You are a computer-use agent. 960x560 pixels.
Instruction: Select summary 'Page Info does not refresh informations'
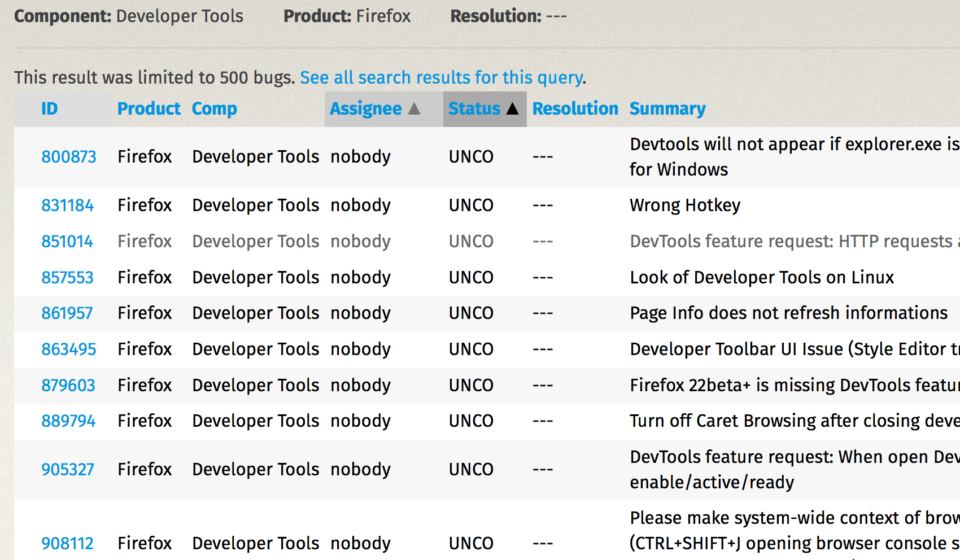click(x=789, y=313)
